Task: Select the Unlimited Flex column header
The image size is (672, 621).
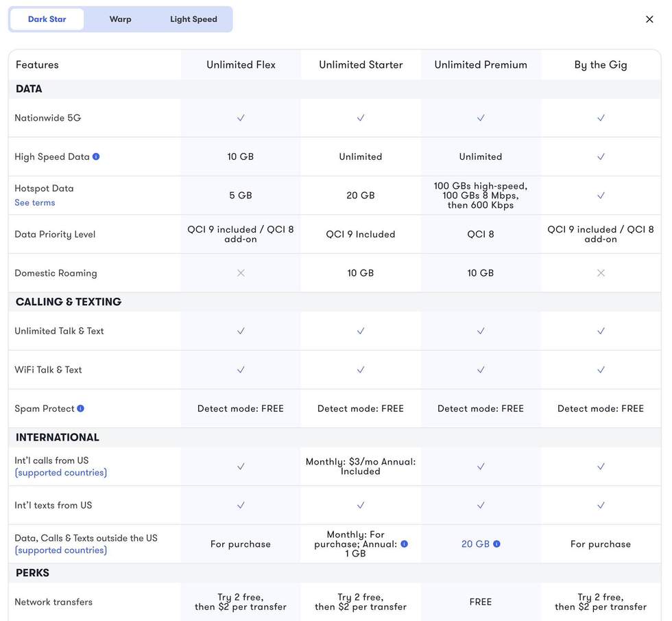Action: tap(241, 65)
